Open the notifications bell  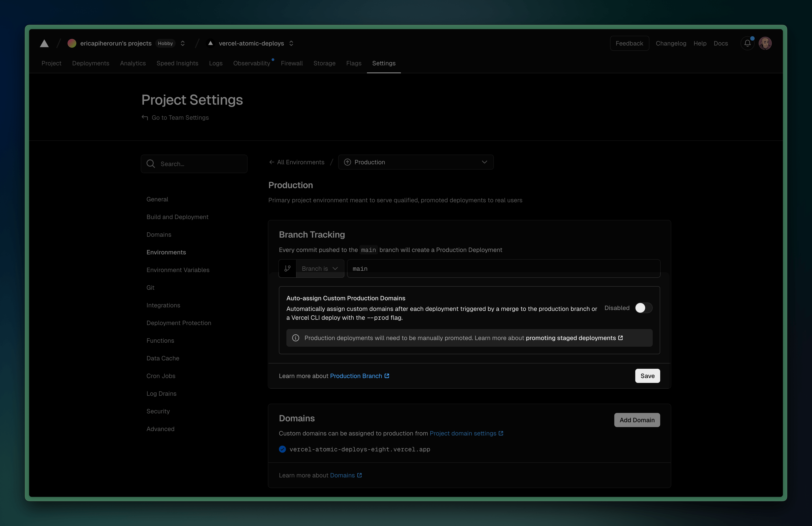(x=747, y=43)
